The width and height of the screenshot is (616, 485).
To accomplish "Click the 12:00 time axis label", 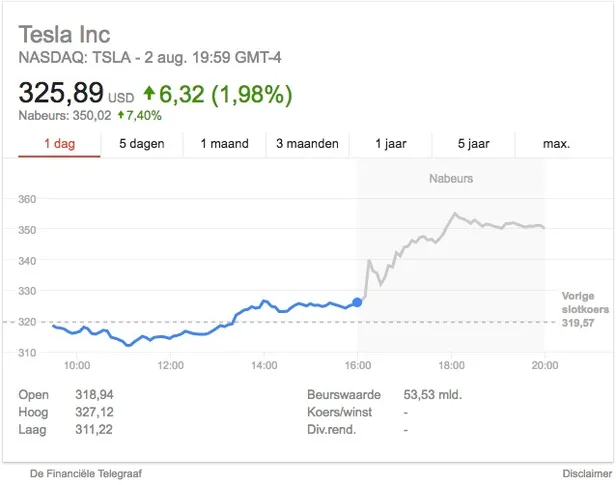I will tap(170, 366).
